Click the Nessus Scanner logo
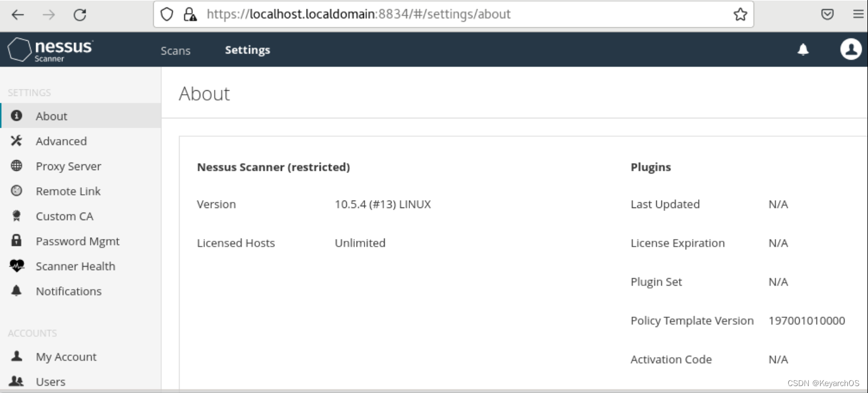 pyautogui.click(x=50, y=50)
